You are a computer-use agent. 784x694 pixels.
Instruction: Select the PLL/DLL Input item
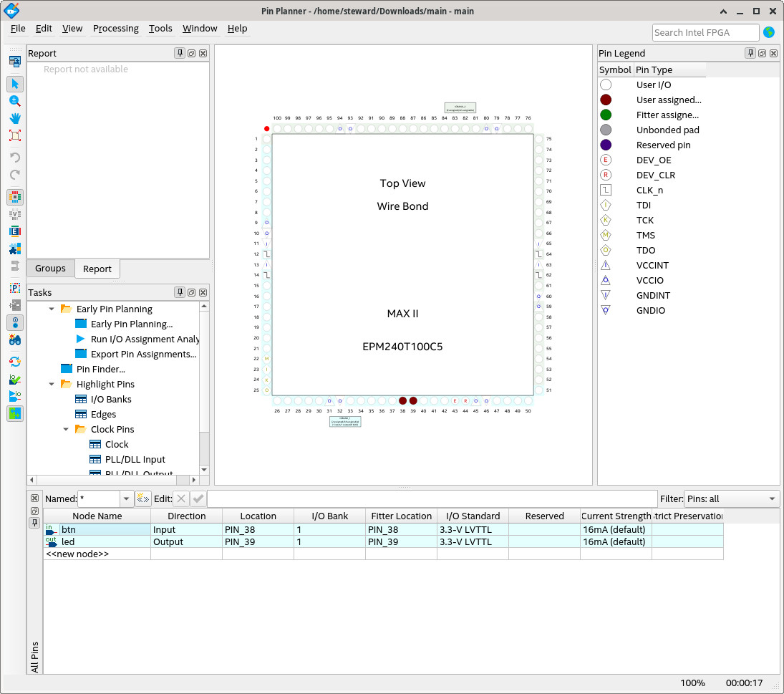coord(135,459)
